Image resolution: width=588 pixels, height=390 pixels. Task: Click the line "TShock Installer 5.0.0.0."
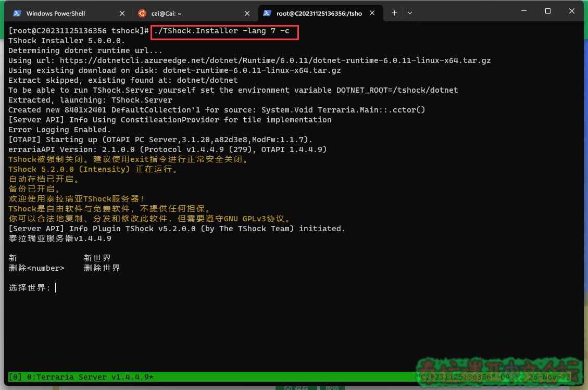66,41
